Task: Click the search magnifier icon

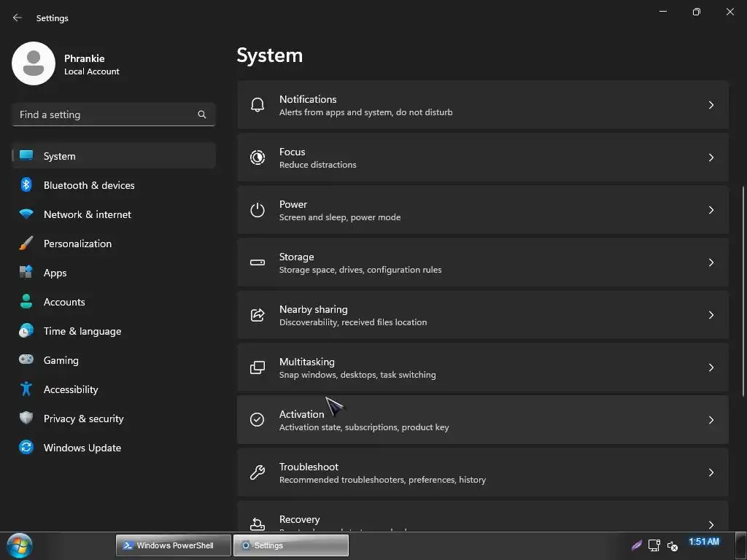Action: pyautogui.click(x=202, y=114)
